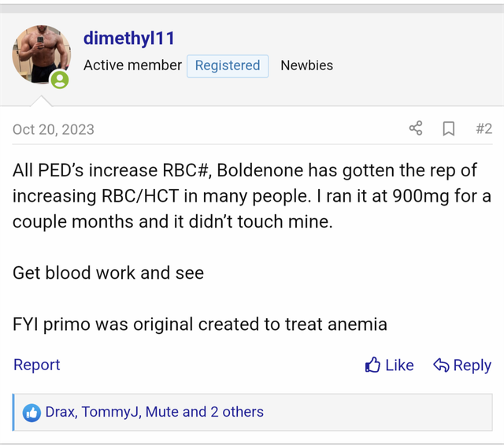Open the dimethyl11 username profile link

point(129,38)
